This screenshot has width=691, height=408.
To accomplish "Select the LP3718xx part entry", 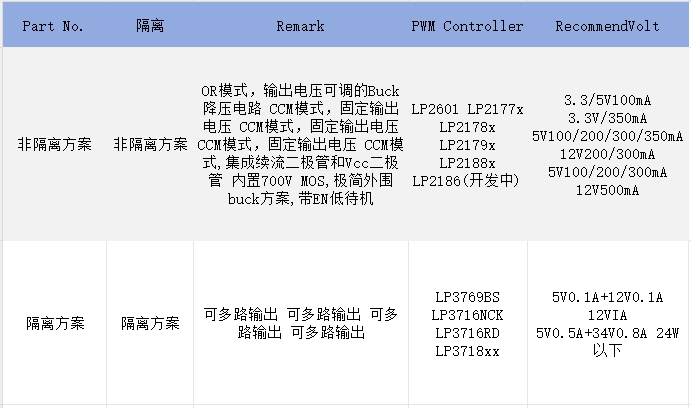I will [x=467, y=351].
